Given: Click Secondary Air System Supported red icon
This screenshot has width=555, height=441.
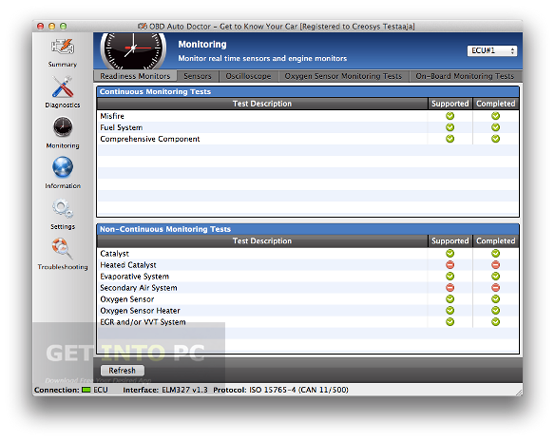Looking at the screenshot, I should (450, 288).
